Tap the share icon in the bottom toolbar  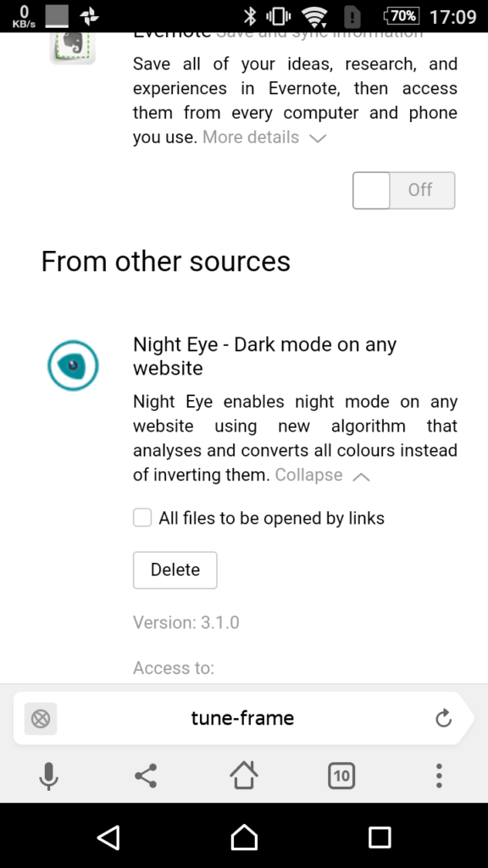[x=146, y=776]
